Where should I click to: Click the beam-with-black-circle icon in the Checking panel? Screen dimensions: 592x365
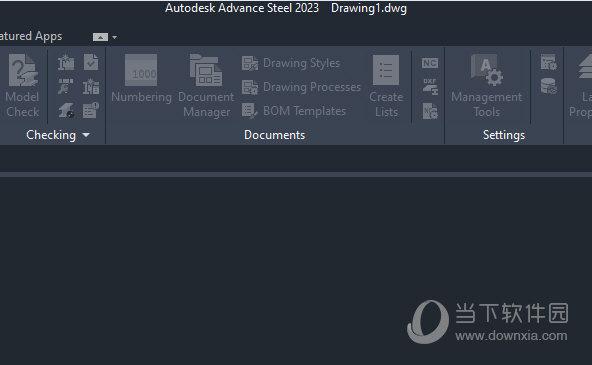(66, 110)
